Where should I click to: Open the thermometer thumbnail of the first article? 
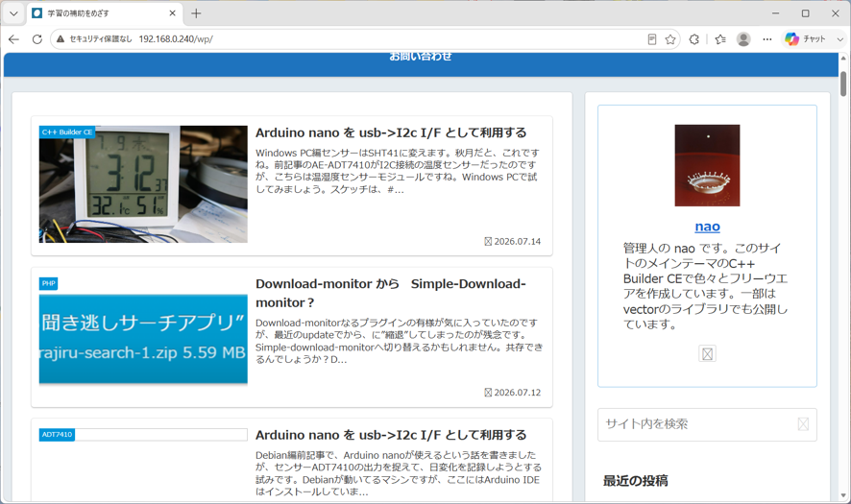pos(143,184)
